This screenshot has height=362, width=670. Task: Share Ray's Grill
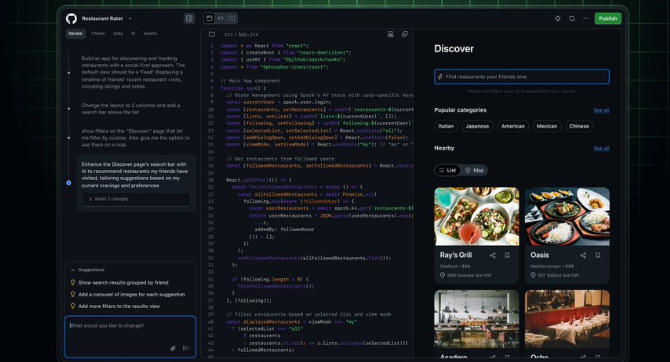(493, 255)
